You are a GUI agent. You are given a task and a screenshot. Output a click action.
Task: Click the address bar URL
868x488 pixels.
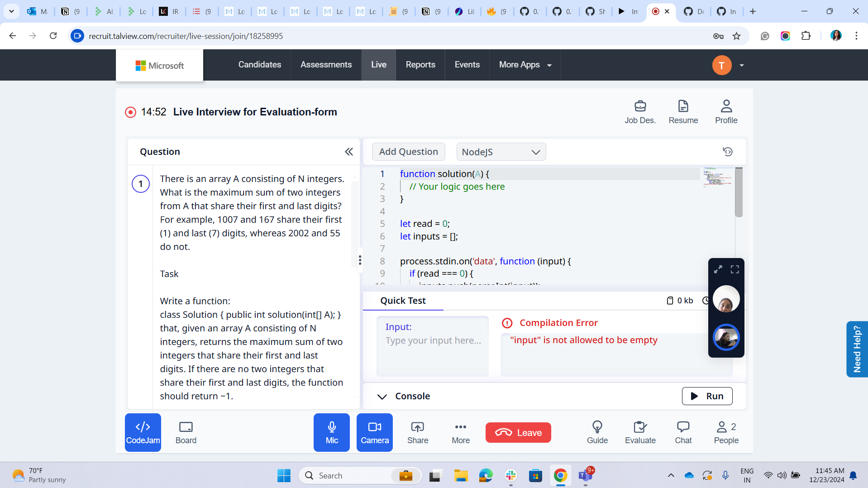186,36
